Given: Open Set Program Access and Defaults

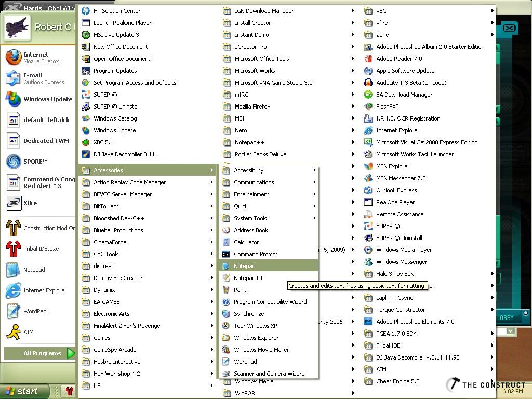Looking at the screenshot, I should (147, 83).
